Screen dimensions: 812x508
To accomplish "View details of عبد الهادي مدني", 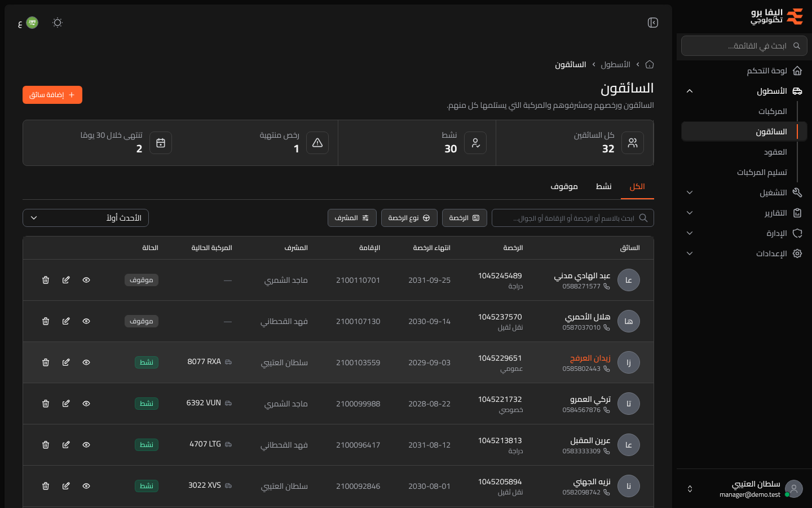I will 86,280.
